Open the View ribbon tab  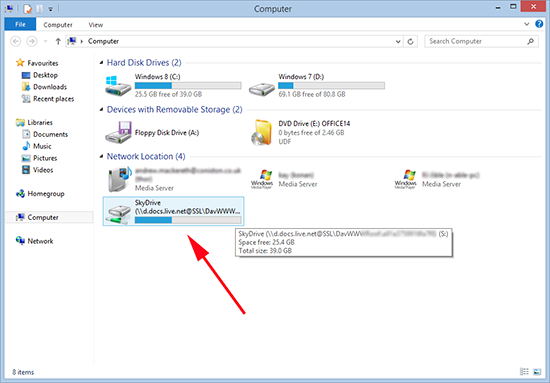[95, 25]
